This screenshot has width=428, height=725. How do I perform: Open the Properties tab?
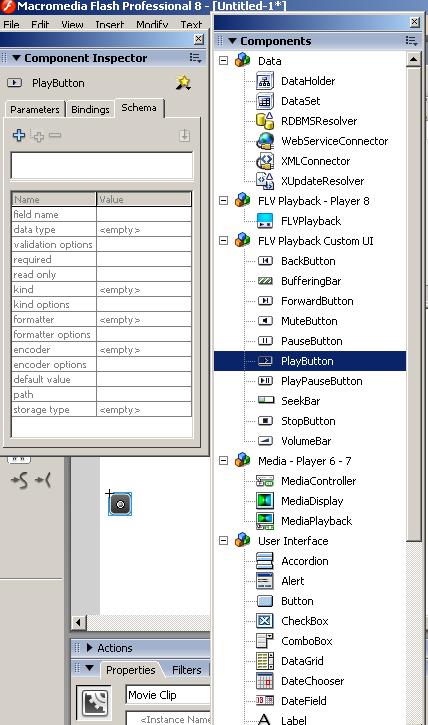(x=131, y=670)
